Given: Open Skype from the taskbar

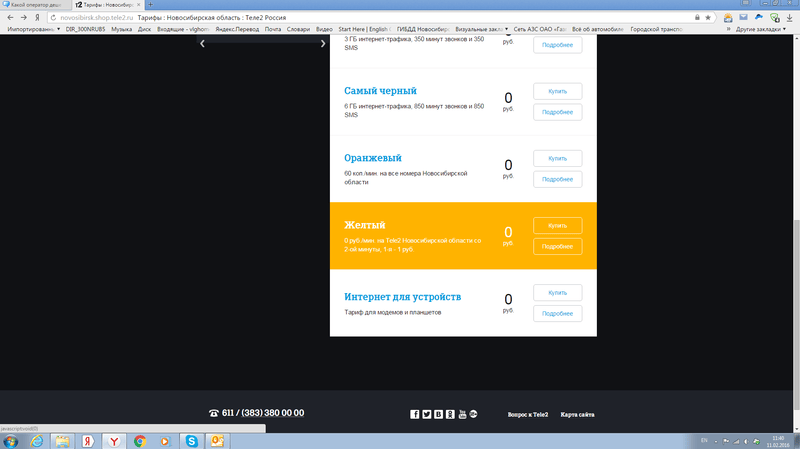Looking at the screenshot, I should point(191,441).
